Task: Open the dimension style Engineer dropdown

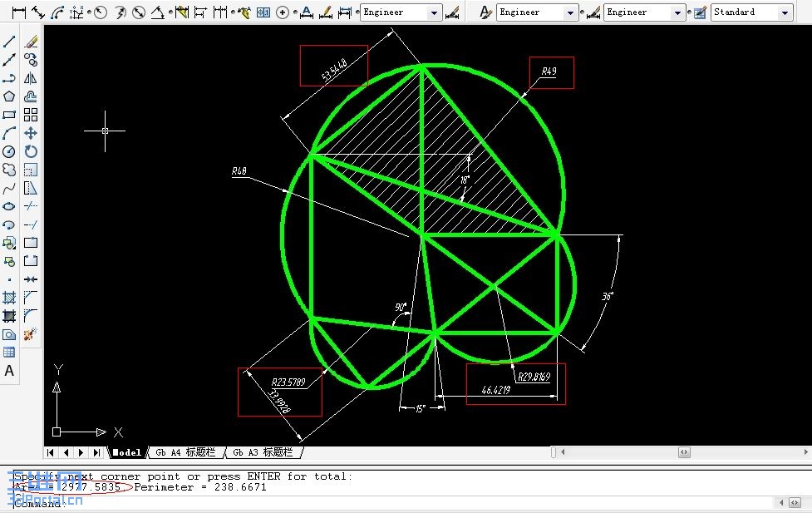Action: click(401, 12)
